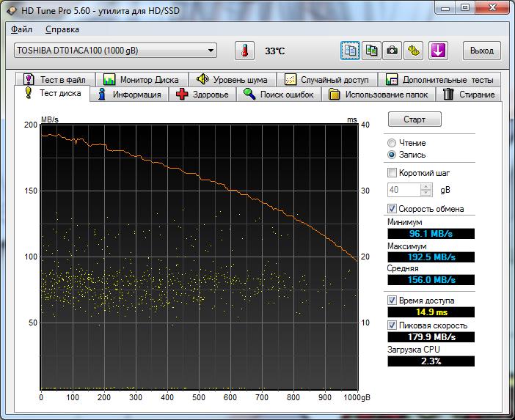Enable the Короткий шаг checkbox
Viewport: 515px width, 420px height.
(x=392, y=173)
